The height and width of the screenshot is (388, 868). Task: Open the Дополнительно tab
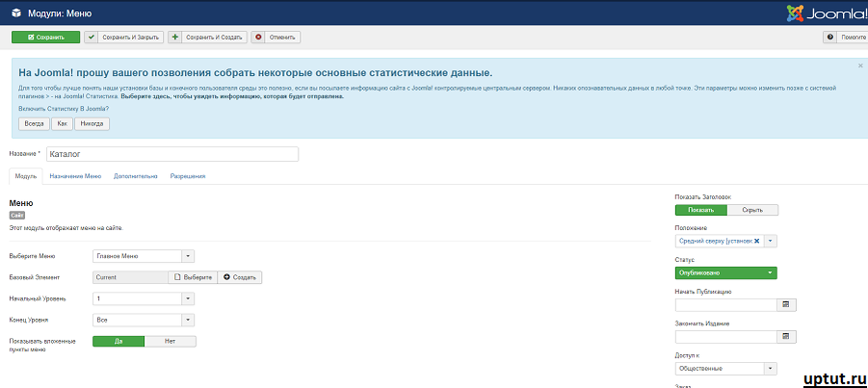tap(136, 176)
